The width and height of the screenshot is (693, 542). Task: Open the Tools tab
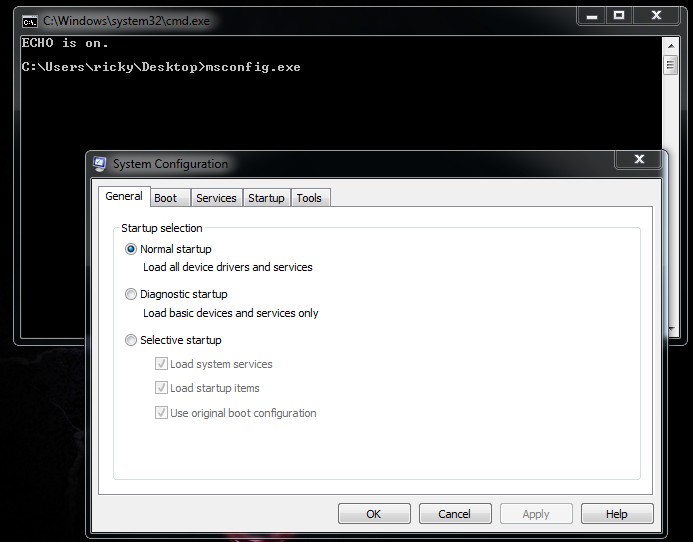(309, 198)
